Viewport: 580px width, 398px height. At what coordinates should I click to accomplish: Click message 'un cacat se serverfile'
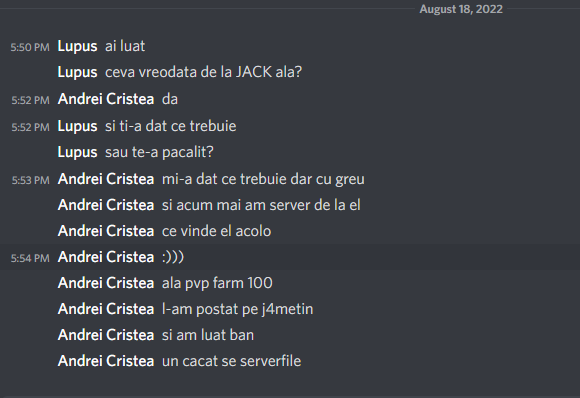232,361
